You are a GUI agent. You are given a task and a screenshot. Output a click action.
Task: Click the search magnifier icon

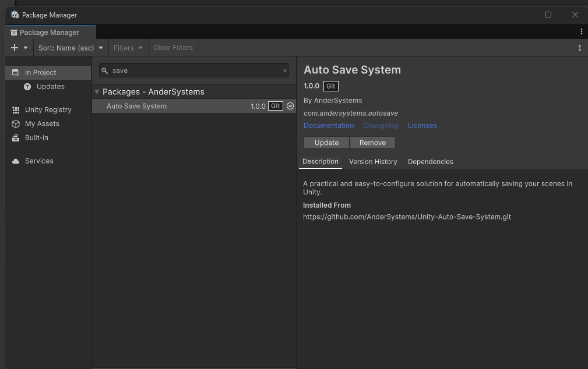105,70
